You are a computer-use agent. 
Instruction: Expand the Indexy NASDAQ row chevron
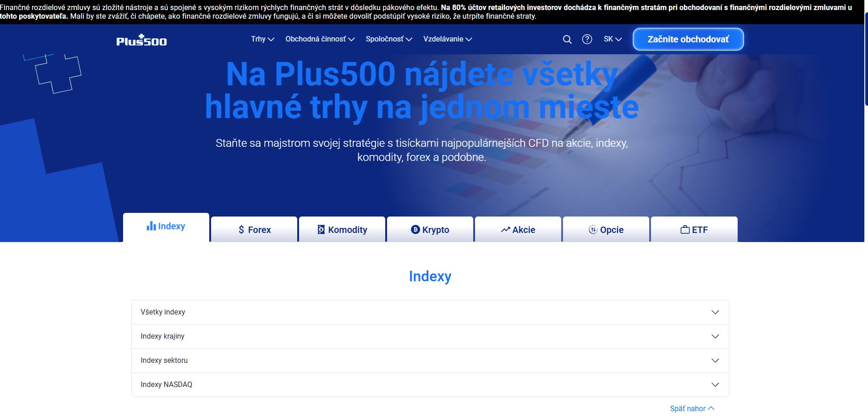(x=715, y=385)
